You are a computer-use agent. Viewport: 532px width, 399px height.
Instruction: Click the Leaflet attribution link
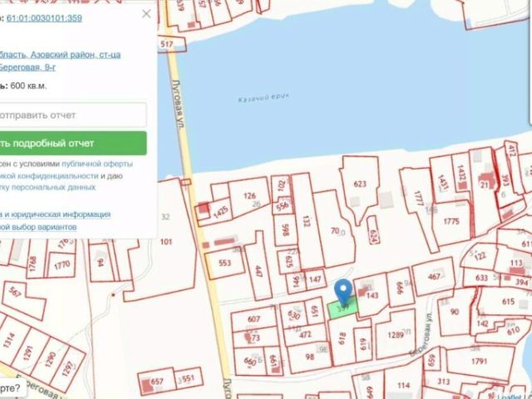[x=509, y=397]
